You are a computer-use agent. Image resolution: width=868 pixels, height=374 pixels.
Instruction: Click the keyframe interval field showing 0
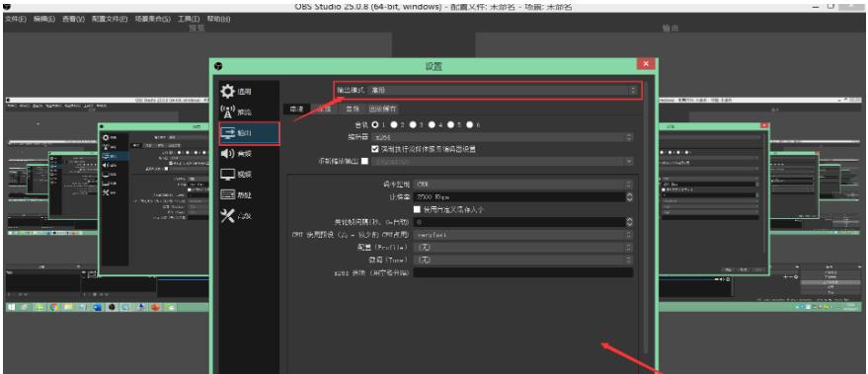coord(519,222)
